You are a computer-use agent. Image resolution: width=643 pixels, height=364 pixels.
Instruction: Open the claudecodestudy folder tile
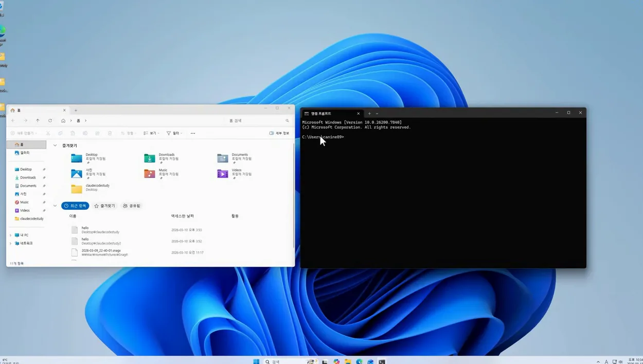91,188
